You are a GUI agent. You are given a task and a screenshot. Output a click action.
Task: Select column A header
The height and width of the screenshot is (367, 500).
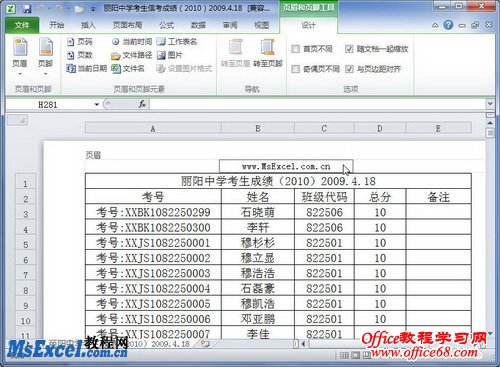pos(153,128)
